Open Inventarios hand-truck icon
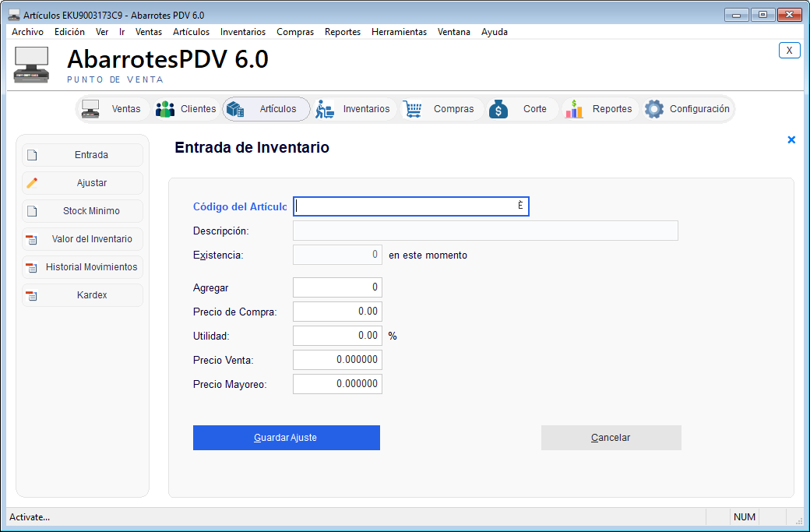 coord(325,109)
